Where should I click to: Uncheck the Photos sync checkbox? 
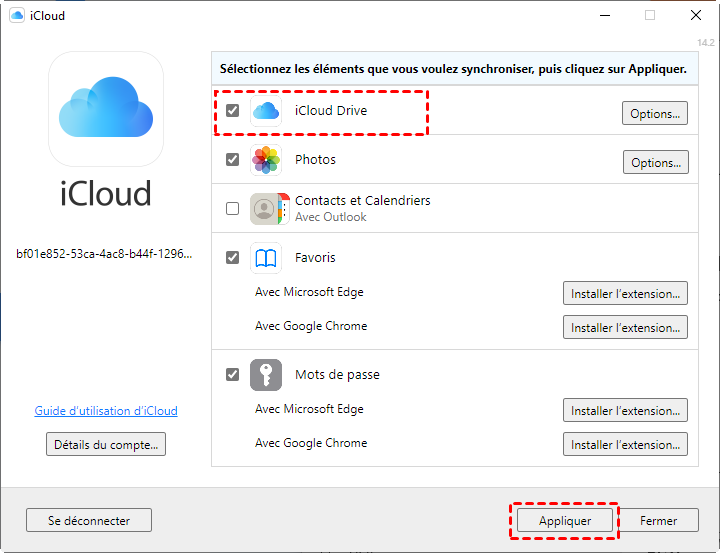pos(233,160)
